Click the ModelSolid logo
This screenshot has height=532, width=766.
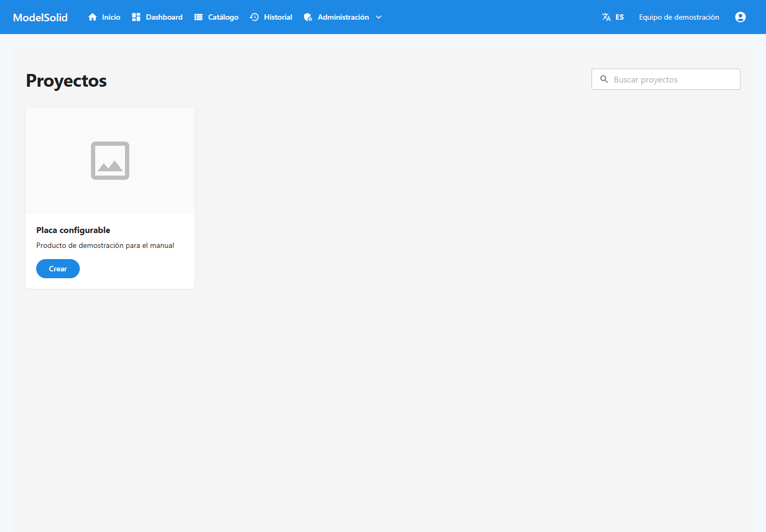[40, 17]
